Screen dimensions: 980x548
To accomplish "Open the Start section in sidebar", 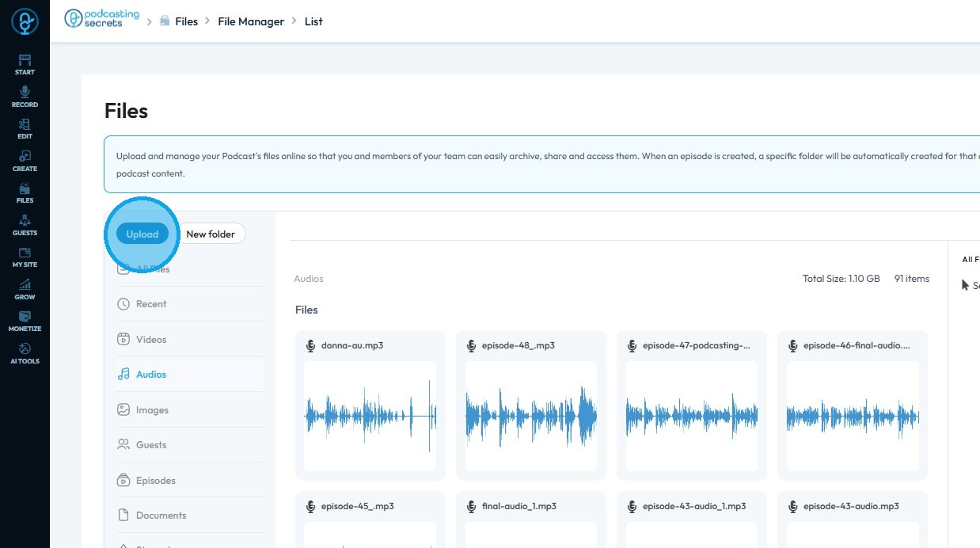I will click(25, 65).
